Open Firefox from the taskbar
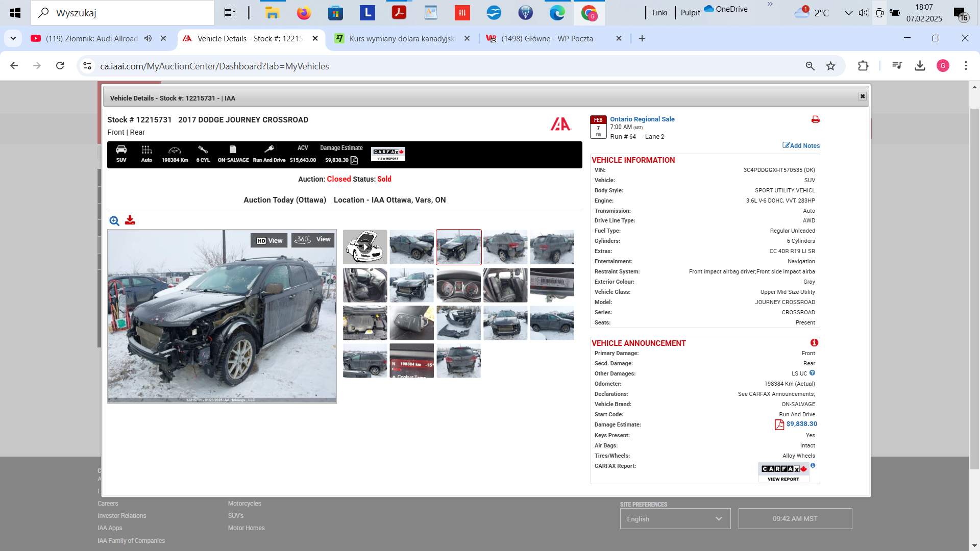The height and width of the screenshot is (551, 980). click(x=304, y=13)
